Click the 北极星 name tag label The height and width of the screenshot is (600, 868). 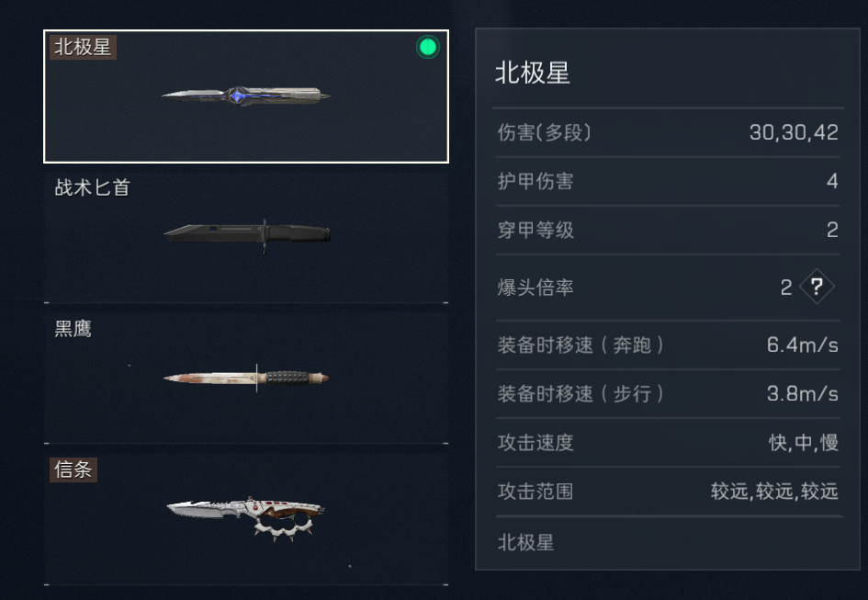tap(83, 47)
